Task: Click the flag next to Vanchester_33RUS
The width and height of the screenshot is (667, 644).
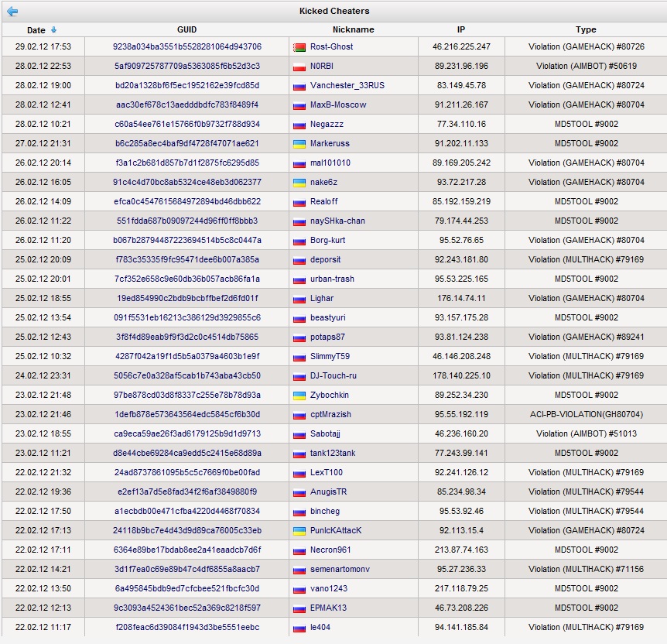Action: click(x=299, y=87)
